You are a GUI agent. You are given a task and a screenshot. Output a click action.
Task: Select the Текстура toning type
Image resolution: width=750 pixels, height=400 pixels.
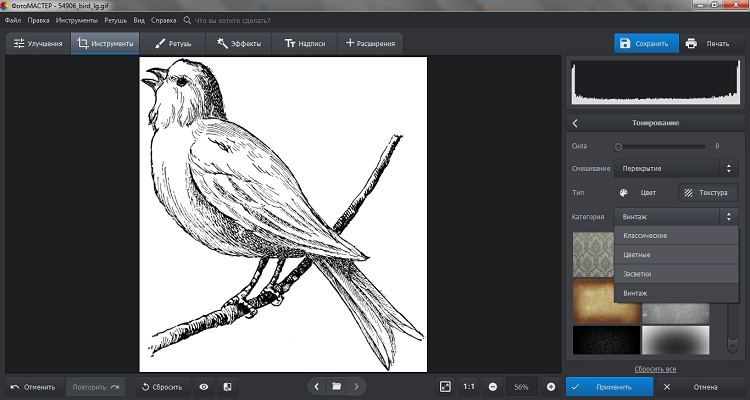[x=707, y=193]
